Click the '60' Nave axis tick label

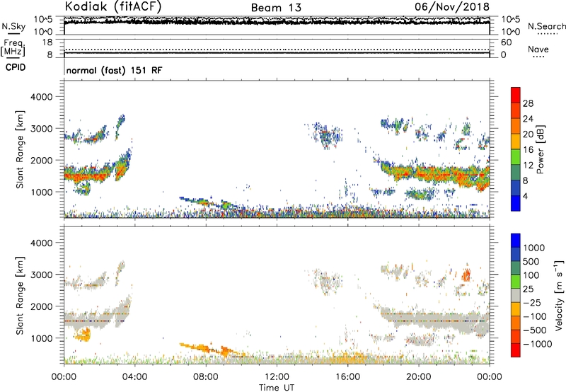click(x=506, y=42)
